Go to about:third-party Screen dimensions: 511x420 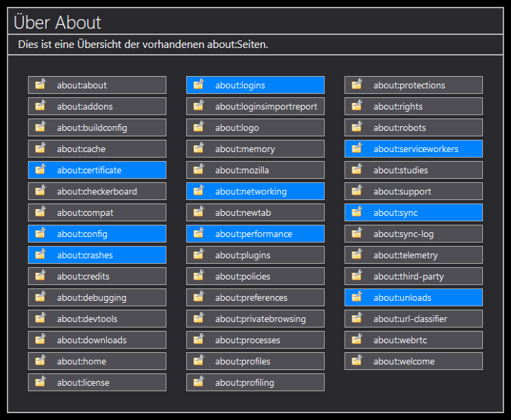(414, 276)
